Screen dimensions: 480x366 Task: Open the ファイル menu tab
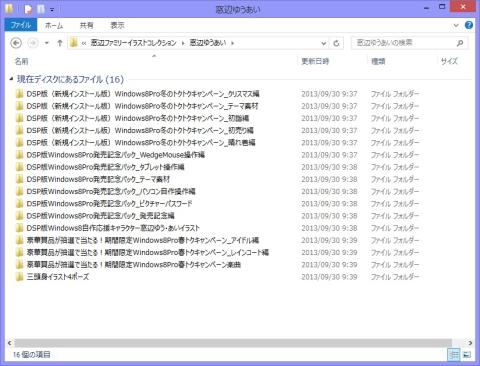point(21,25)
